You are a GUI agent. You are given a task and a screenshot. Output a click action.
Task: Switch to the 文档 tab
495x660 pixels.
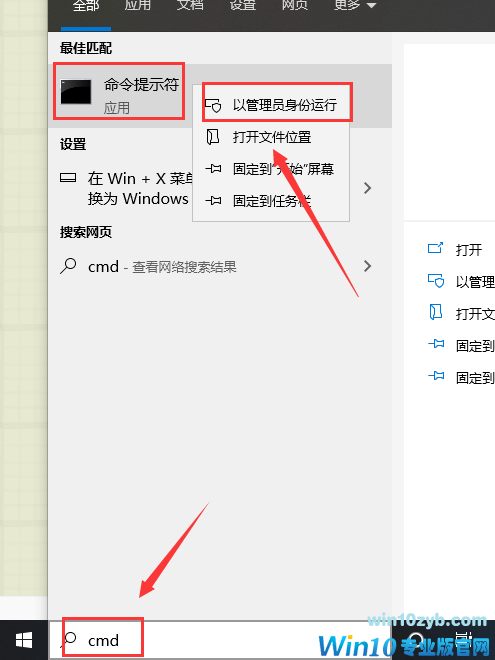coord(190,5)
